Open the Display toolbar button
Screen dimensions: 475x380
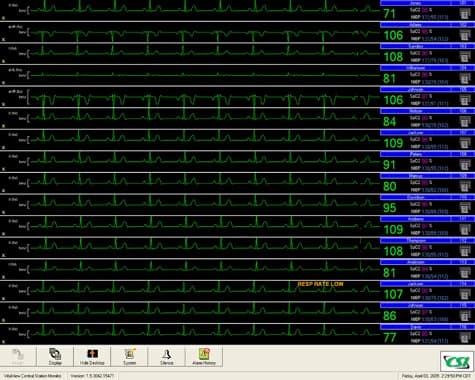click(x=55, y=356)
